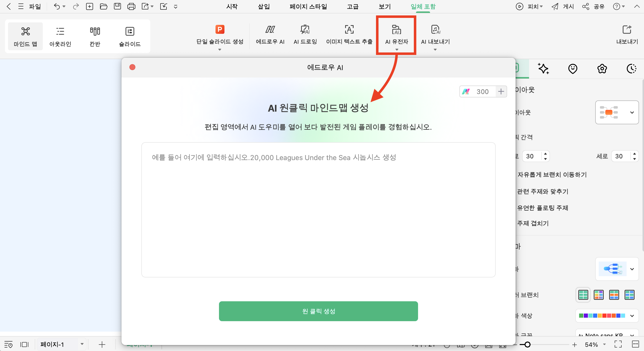The image size is (644, 351).
Task: Click the undo arrow icon
Action: 57,6
